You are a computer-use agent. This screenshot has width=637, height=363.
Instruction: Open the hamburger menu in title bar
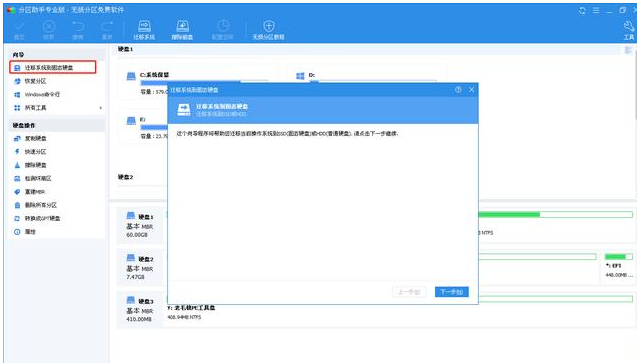(596, 11)
